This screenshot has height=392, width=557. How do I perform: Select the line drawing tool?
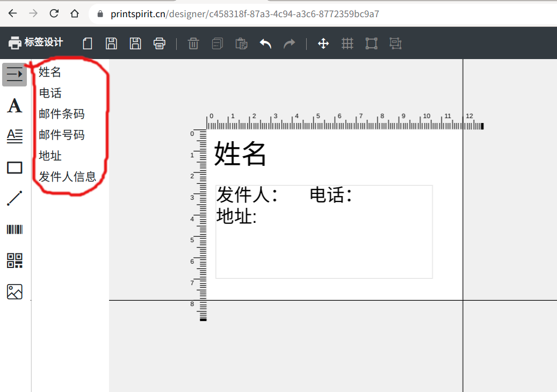point(15,198)
